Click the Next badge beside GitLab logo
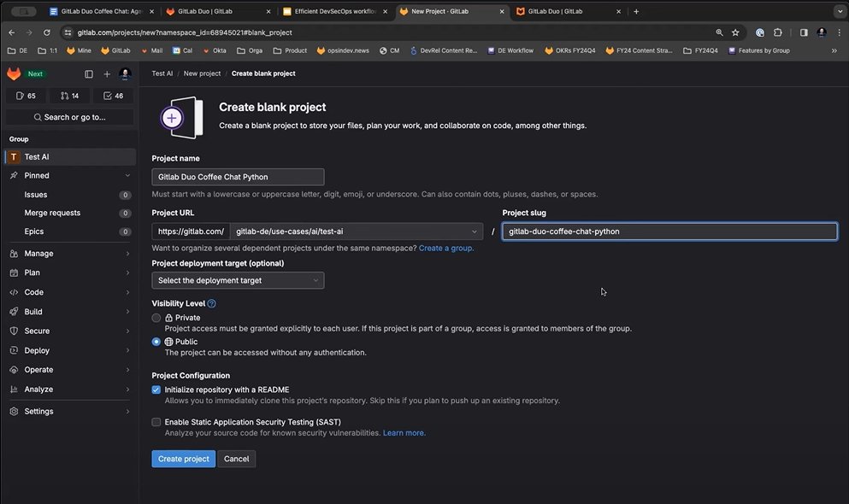 coord(35,74)
